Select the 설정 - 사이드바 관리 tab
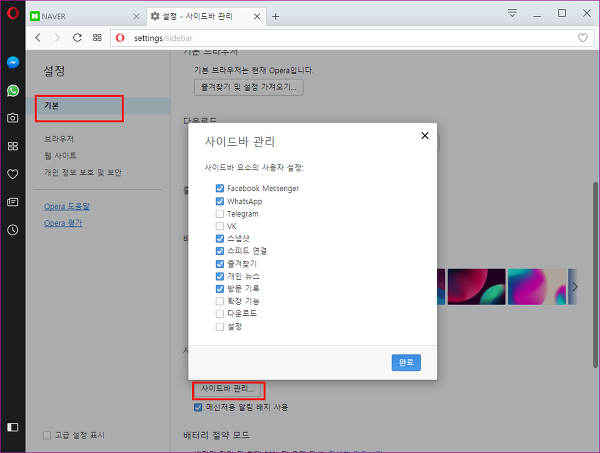Image resolution: width=600 pixels, height=453 pixels. 206,16
